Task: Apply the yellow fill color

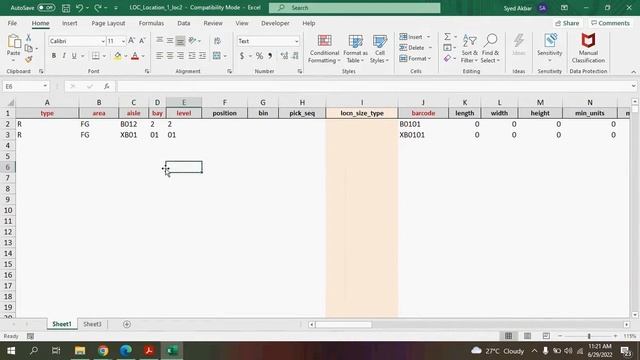Action: (x=118, y=56)
